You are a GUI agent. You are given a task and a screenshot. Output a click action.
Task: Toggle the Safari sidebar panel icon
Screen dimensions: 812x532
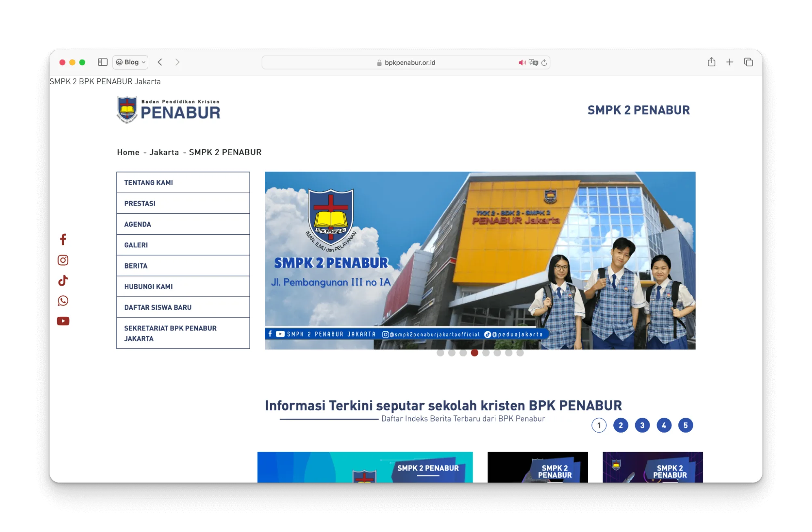103,62
